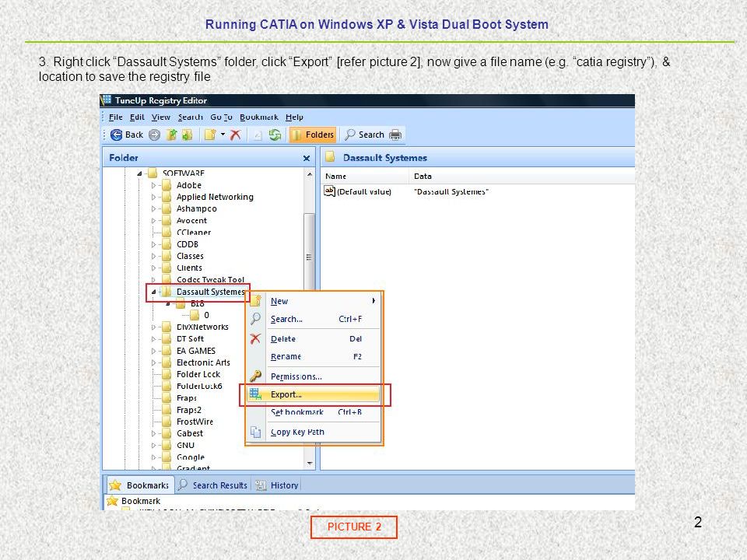Click the green Refresh toolbar icon

[275, 135]
